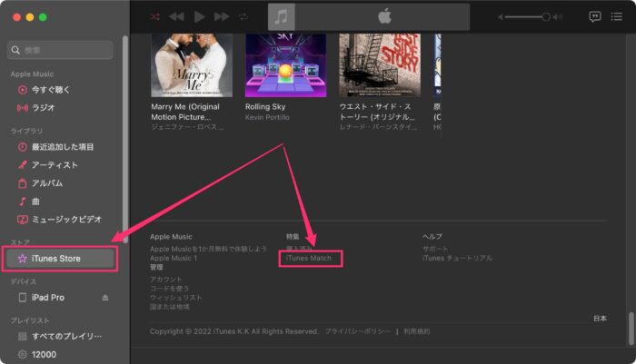Click the 検索 search field
The width and height of the screenshot is (636, 364).
coord(64,50)
